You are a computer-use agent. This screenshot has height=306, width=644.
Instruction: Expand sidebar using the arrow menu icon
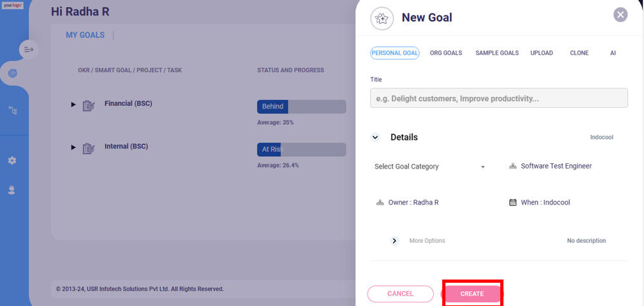[x=29, y=50]
